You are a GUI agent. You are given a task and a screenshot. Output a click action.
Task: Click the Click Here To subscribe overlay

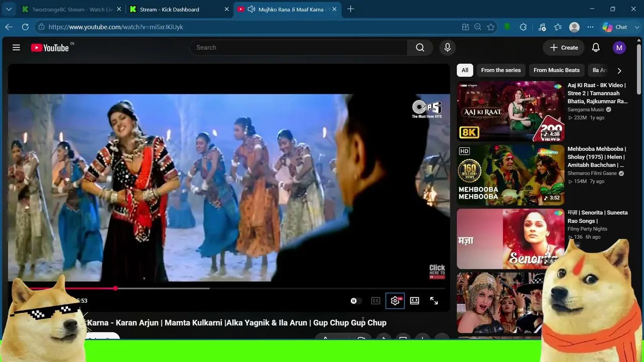pyautogui.click(x=437, y=271)
